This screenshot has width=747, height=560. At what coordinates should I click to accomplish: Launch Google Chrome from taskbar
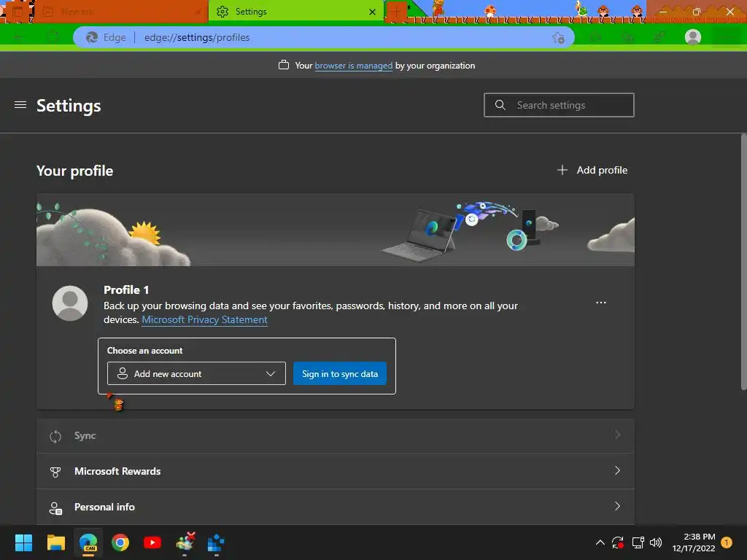coord(120,542)
